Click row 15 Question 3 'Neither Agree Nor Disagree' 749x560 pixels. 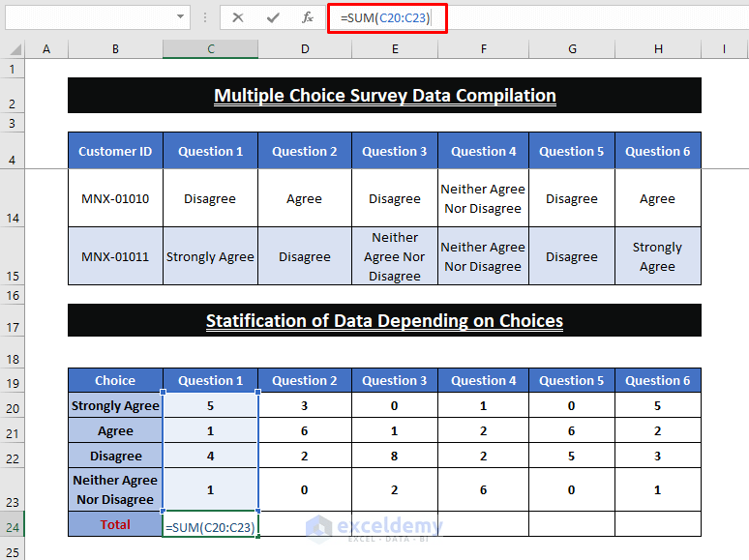[395, 256]
